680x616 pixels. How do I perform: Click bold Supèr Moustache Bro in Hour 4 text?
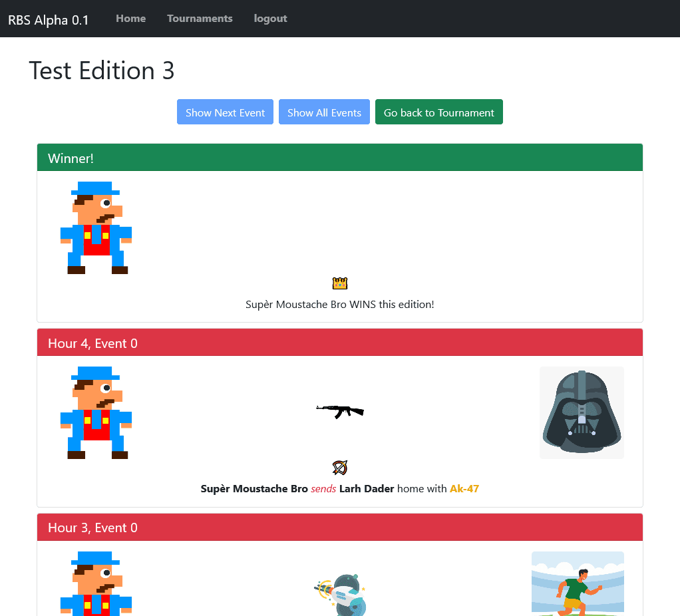(254, 488)
